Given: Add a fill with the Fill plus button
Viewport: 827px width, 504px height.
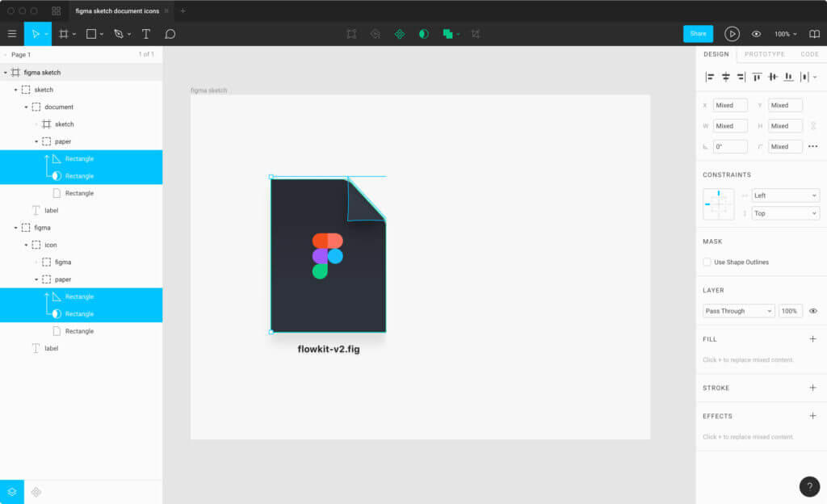Looking at the screenshot, I should coord(814,338).
